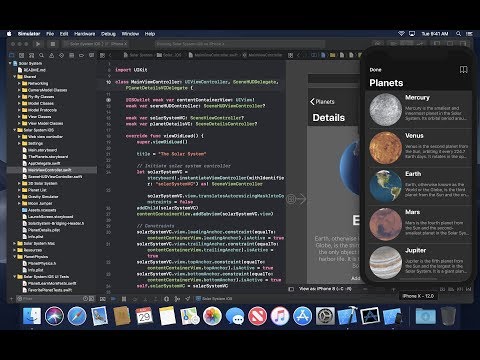This screenshot has width=480, height=360.
Task: Collapse the Solar System iOS group
Action: click(15, 130)
